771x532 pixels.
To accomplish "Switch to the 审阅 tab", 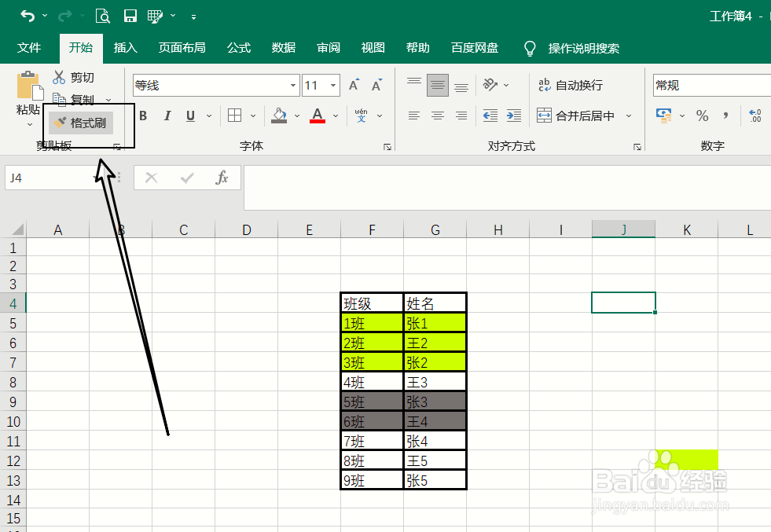I will pos(329,48).
